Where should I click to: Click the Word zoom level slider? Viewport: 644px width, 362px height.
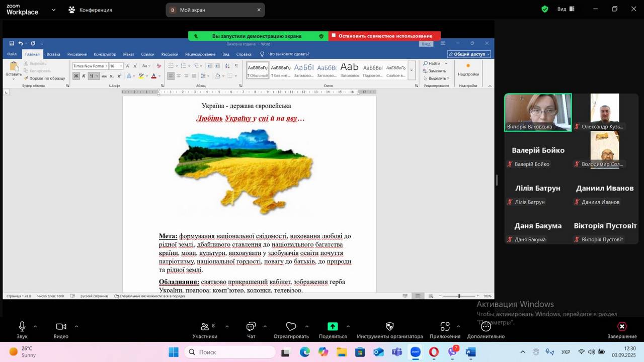459,296
